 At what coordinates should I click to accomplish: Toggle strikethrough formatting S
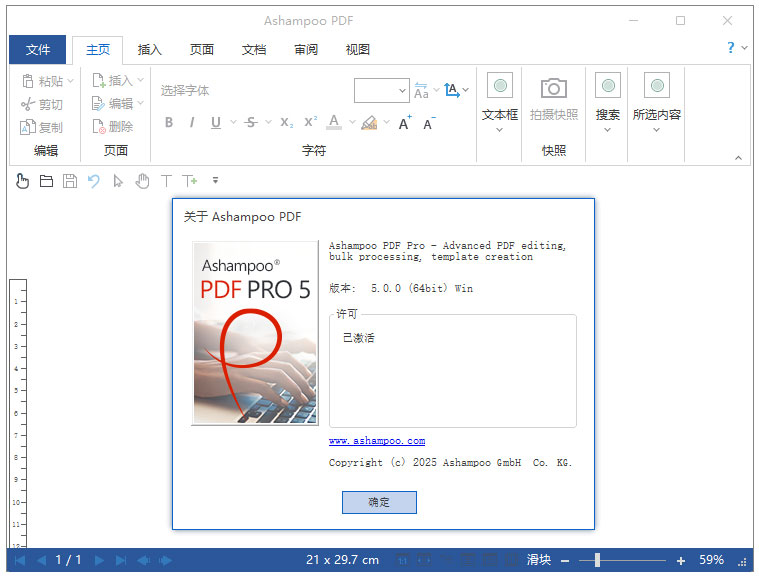pos(250,122)
